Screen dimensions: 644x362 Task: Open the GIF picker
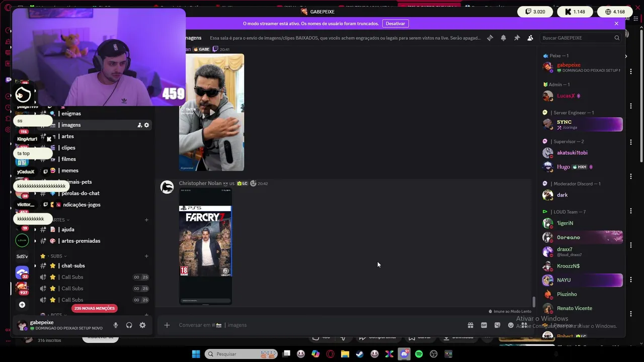pyautogui.click(x=484, y=325)
